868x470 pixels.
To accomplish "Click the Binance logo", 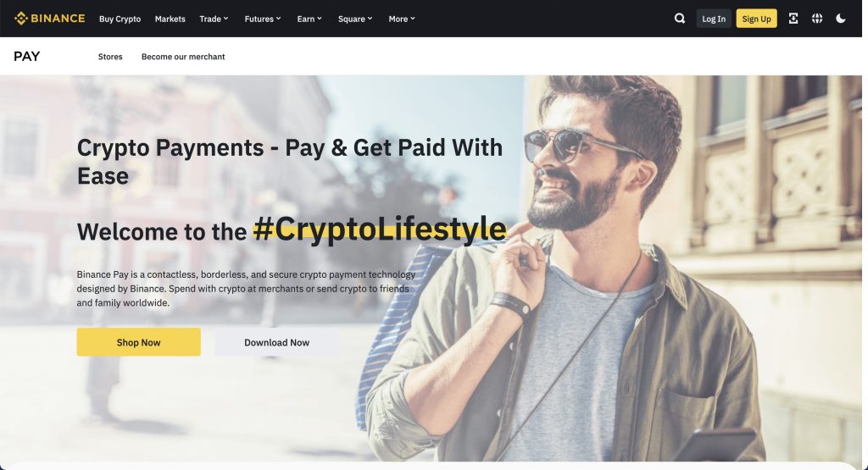I will pos(50,19).
